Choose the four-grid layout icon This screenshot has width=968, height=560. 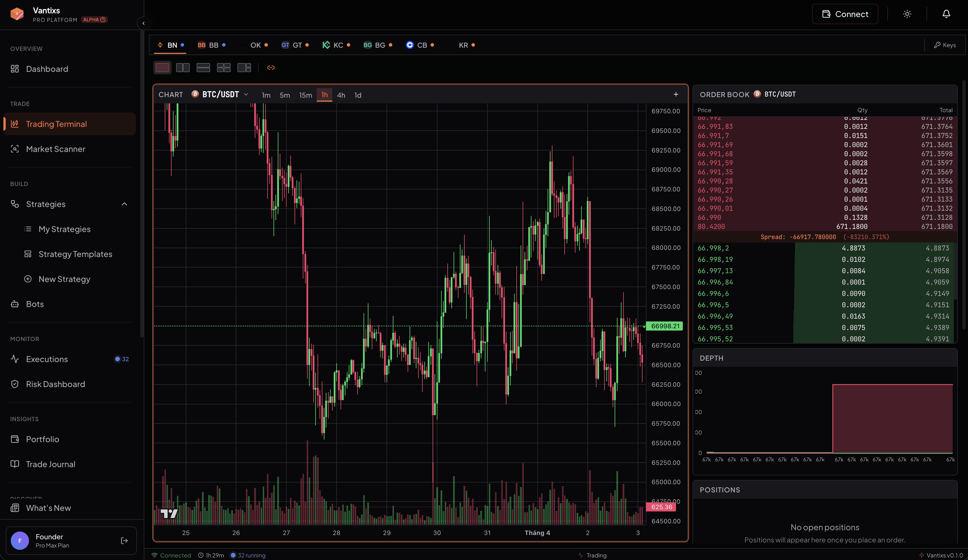224,68
